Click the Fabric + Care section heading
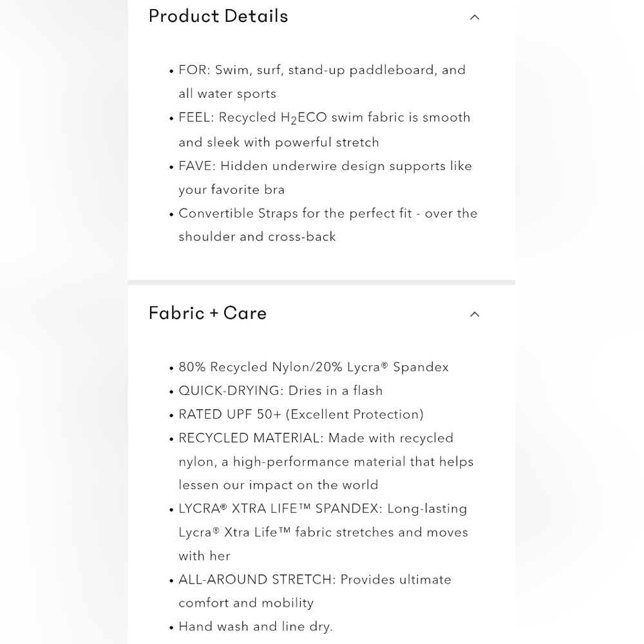 click(207, 313)
